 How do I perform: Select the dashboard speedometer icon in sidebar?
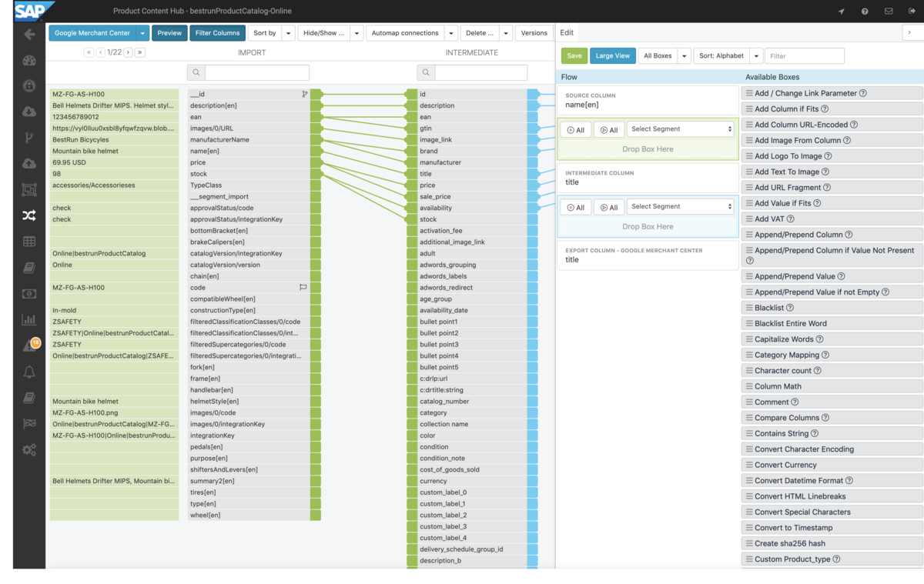click(28, 59)
